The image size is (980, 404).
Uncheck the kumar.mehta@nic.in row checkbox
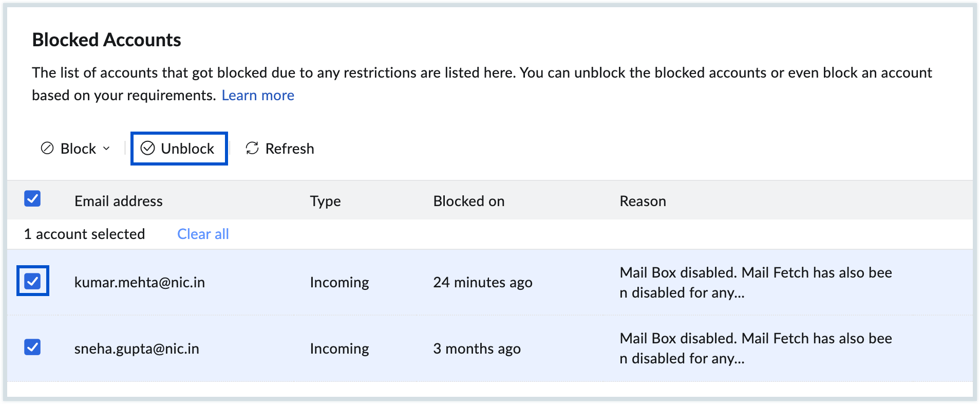pos(33,281)
